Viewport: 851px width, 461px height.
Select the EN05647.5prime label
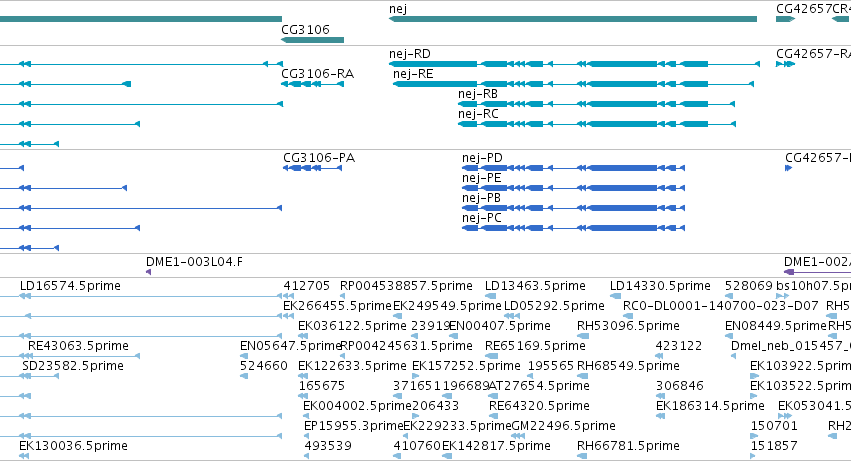(x=290, y=346)
